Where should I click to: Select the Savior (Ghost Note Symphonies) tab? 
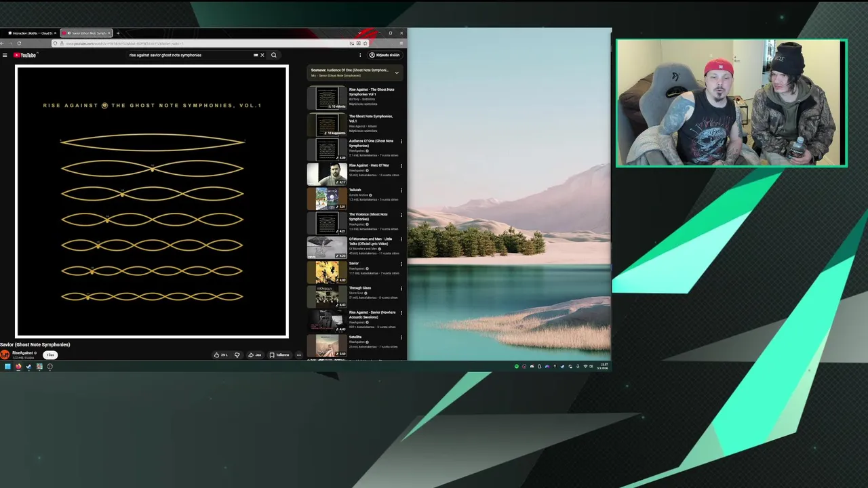pos(86,33)
